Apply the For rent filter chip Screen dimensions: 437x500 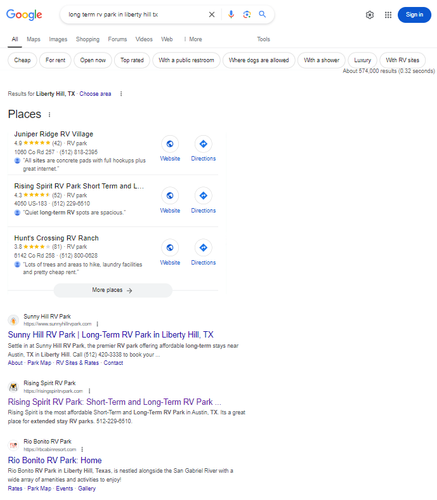pos(55,60)
